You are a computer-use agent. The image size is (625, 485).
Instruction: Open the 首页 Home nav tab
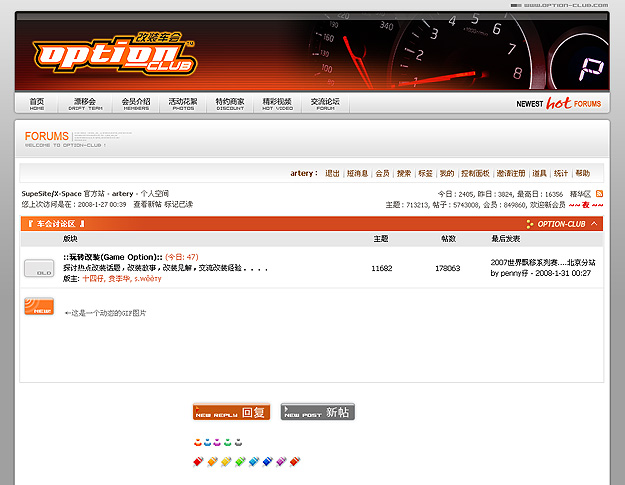(37, 104)
